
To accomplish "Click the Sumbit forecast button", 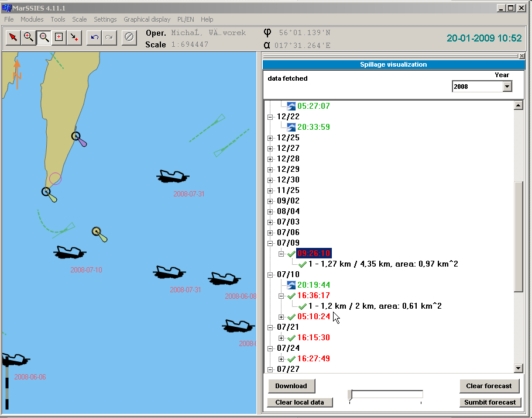I will 490,402.
